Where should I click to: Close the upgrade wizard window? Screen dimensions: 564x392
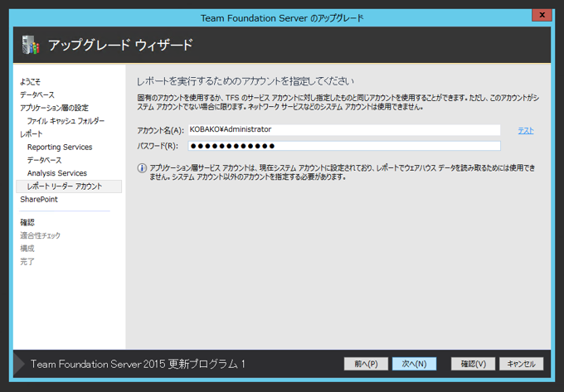point(542,15)
